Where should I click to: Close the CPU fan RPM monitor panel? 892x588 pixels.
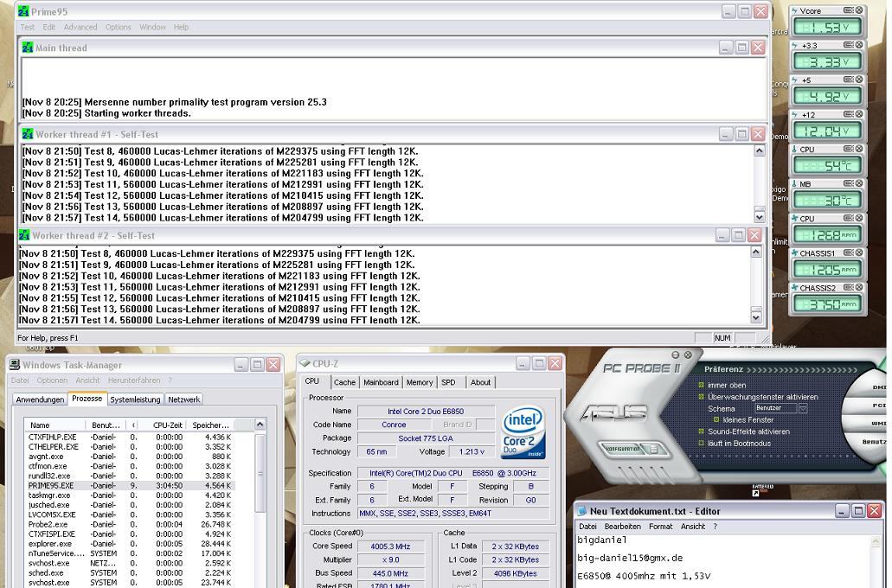[859, 219]
